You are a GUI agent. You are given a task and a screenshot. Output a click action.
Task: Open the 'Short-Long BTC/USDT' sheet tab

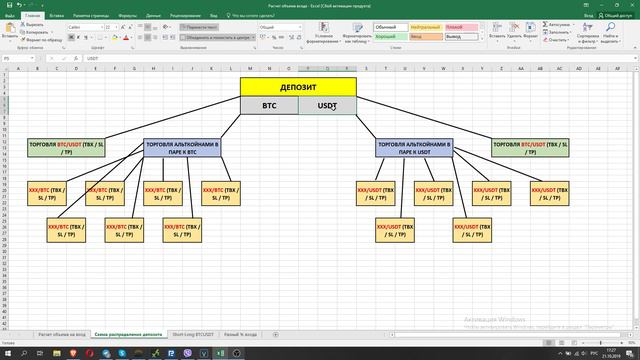point(193,335)
